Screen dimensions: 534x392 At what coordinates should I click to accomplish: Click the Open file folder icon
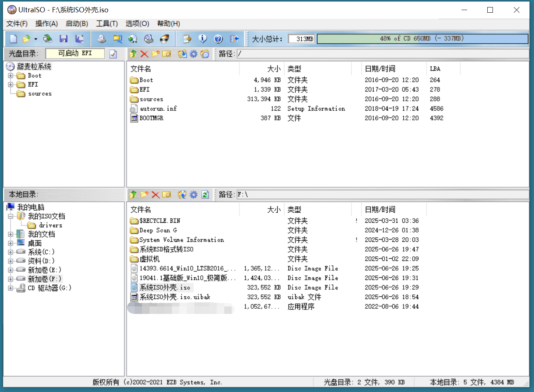pos(26,39)
